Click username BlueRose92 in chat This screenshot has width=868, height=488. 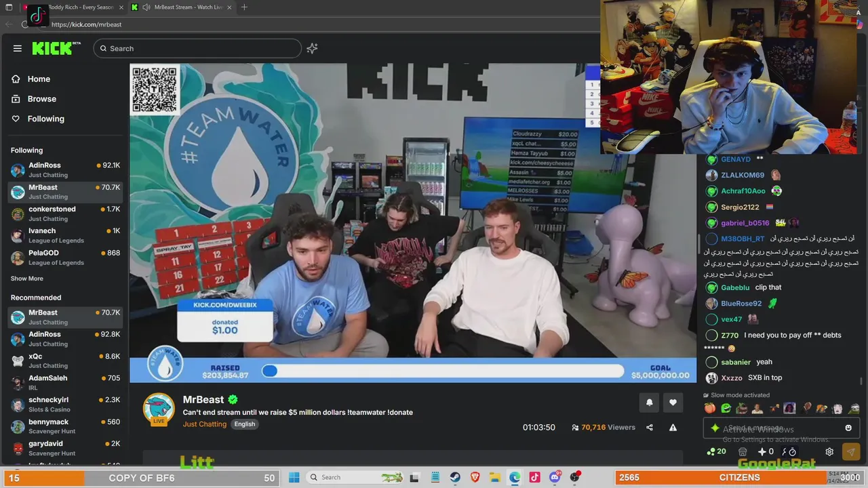pos(741,304)
